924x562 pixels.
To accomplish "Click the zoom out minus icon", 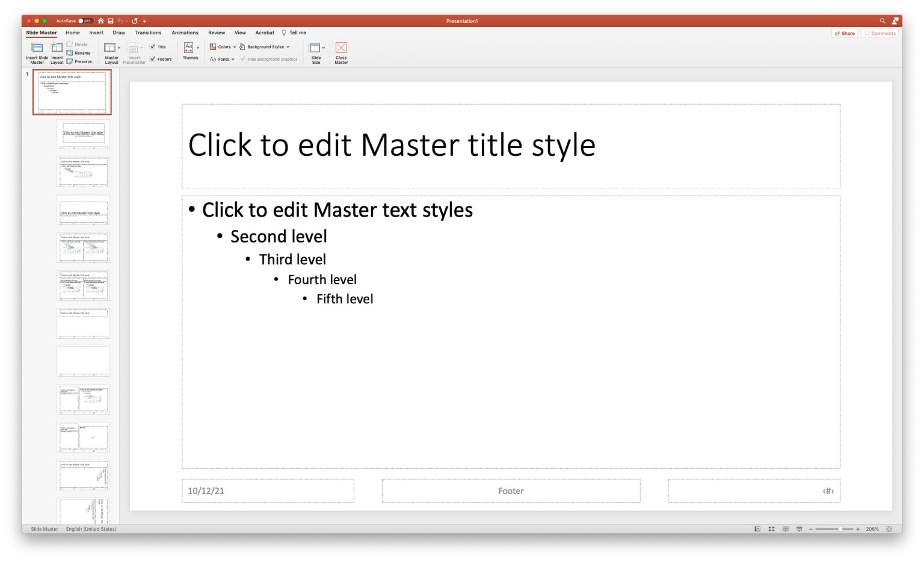I will point(810,529).
